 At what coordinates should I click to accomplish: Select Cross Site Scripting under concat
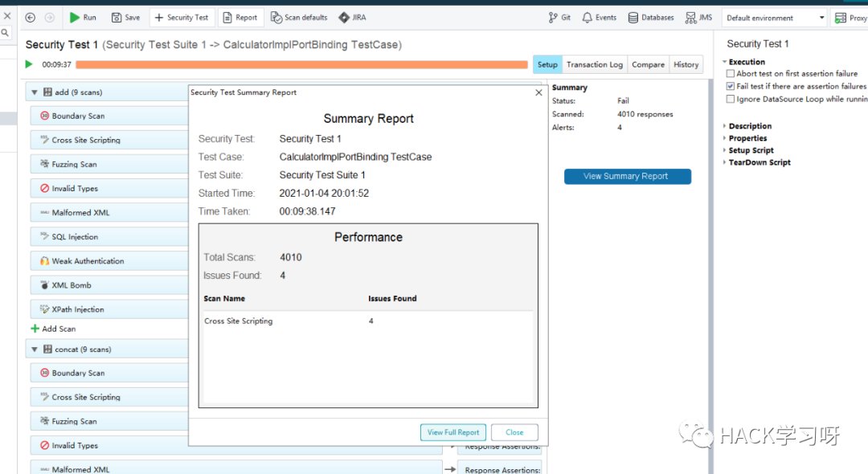click(x=109, y=397)
